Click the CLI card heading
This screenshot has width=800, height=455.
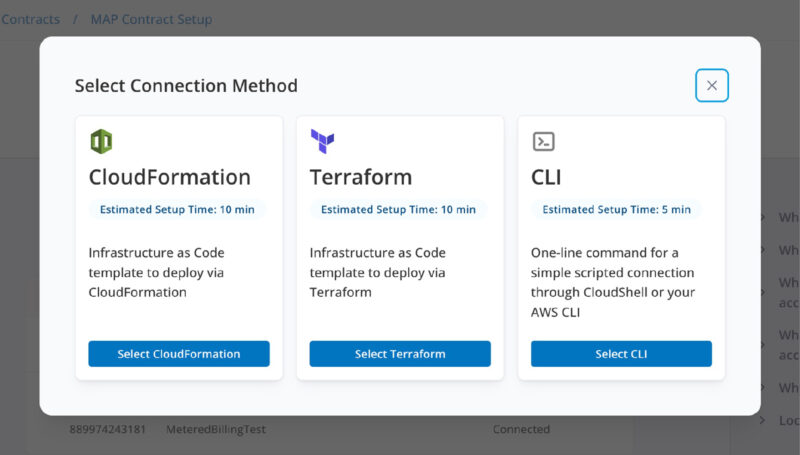pyautogui.click(x=546, y=177)
